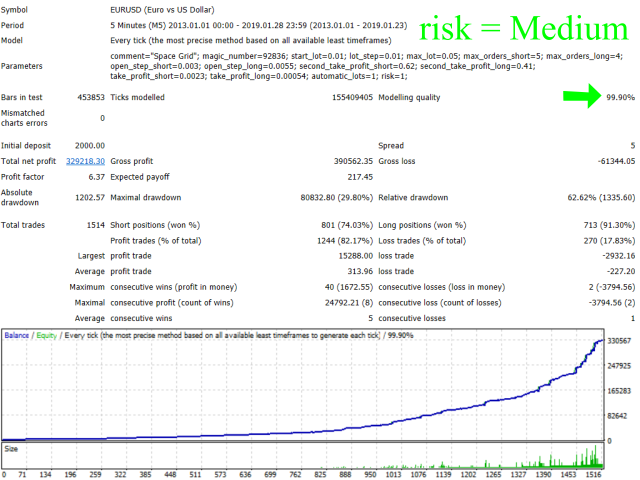Viewport: 640px width, 480px height.
Task: Click the Size label of volume subchart
Action: (11, 449)
